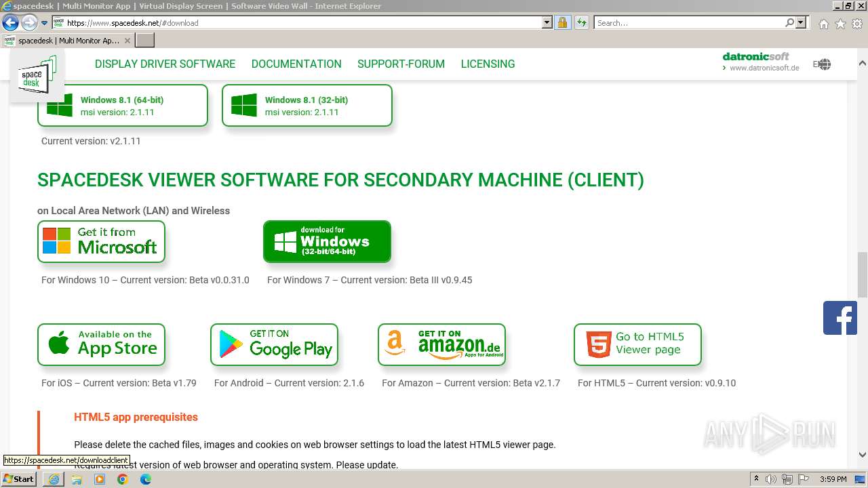This screenshot has height=488, width=868.
Task: Open the browser Home icon
Action: coord(823,23)
